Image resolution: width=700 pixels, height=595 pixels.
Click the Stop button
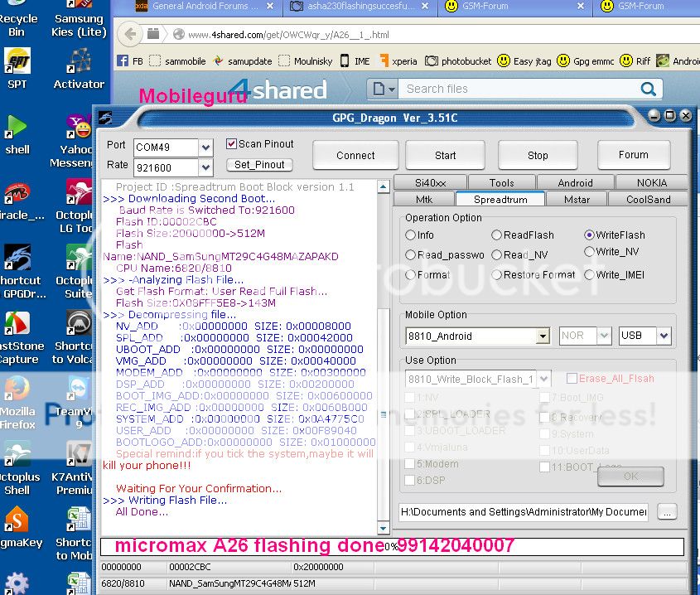[538, 156]
